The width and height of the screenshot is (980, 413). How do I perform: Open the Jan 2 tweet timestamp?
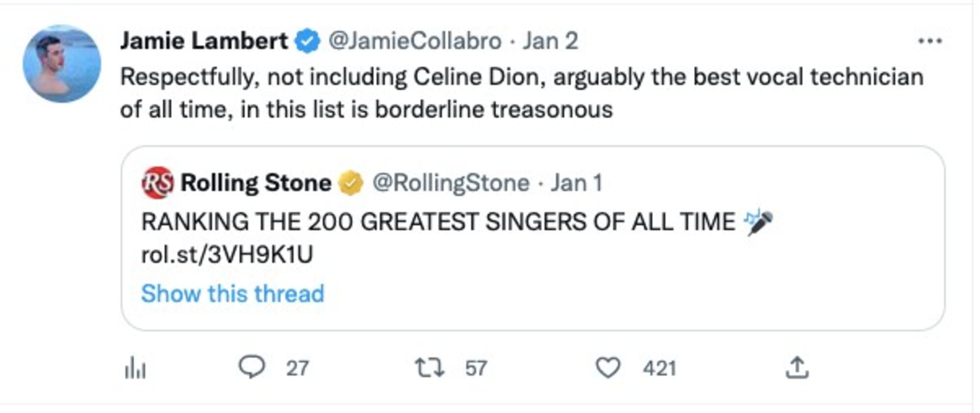click(550, 41)
